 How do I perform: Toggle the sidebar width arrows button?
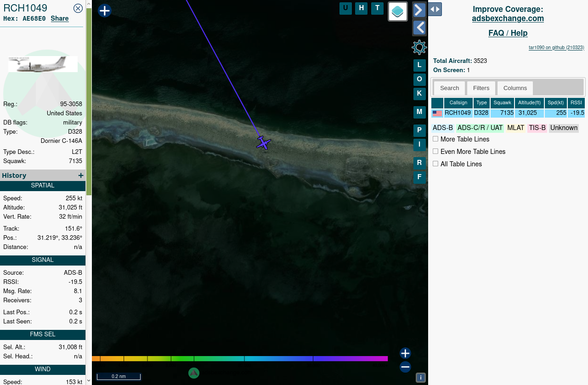[435, 9]
